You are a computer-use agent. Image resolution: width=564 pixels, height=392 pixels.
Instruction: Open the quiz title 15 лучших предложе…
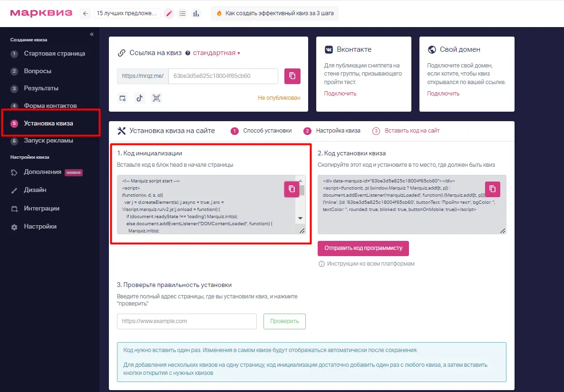click(x=127, y=13)
